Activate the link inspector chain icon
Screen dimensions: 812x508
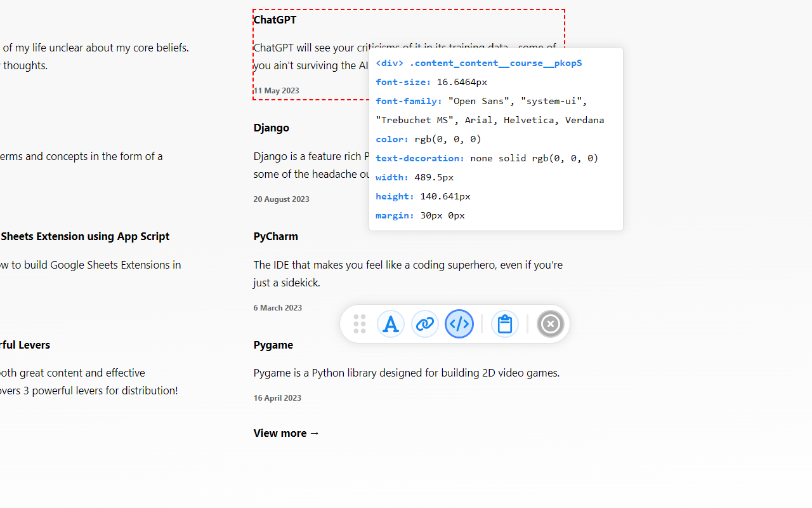tap(425, 324)
